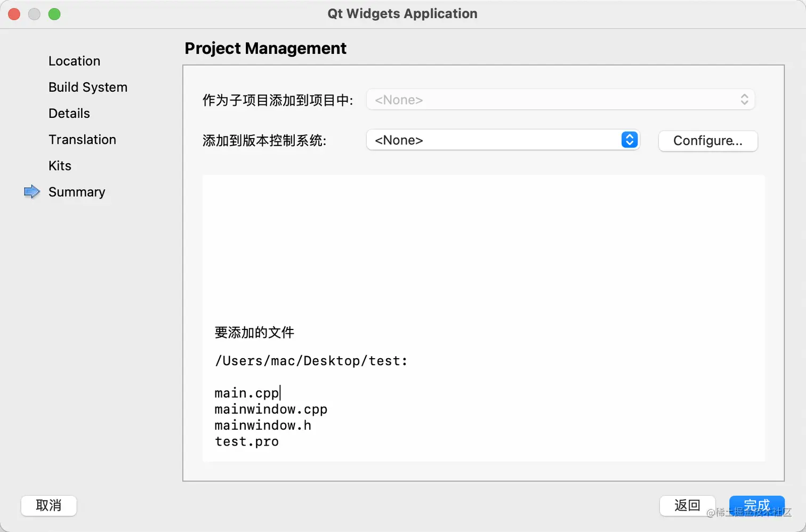Click the main.cpp file name
The image size is (806, 532).
tap(247, 393)
